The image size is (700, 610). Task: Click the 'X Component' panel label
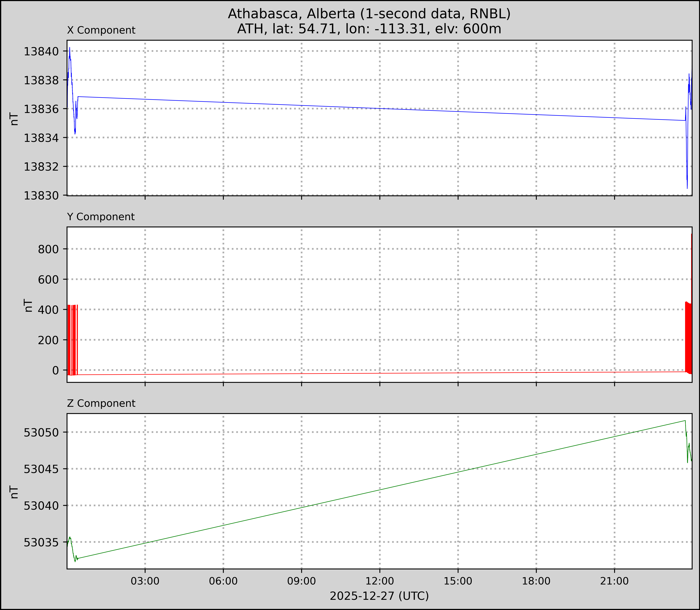click(101, 30)
